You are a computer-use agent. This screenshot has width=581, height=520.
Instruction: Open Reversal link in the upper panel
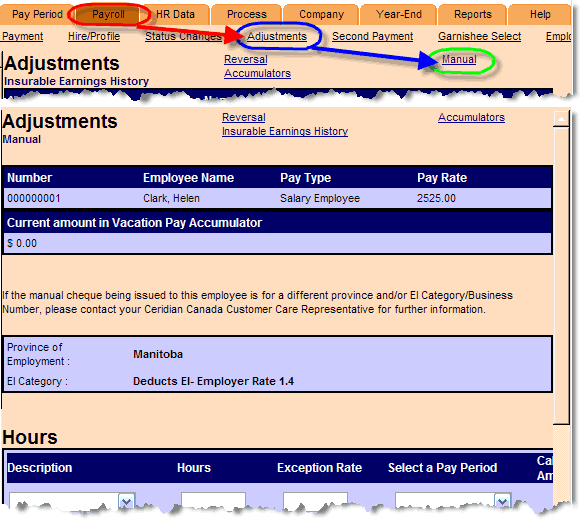[x=246, y=59]
